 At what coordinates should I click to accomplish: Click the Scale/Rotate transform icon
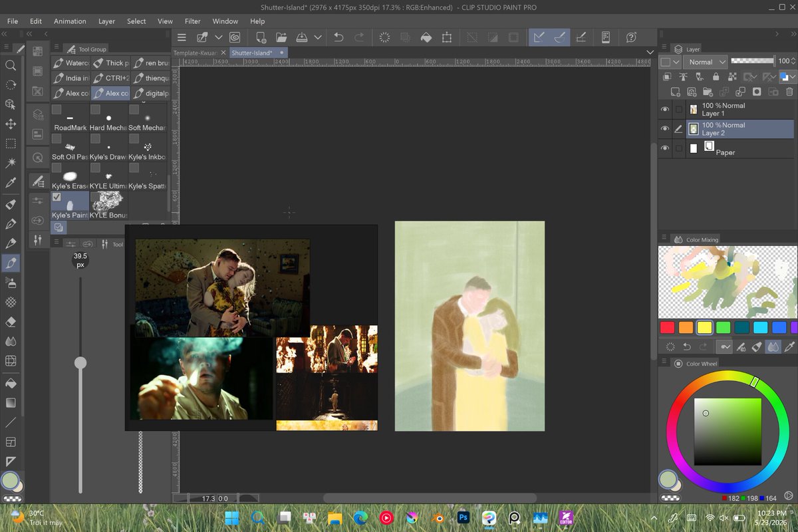point(447,38)
